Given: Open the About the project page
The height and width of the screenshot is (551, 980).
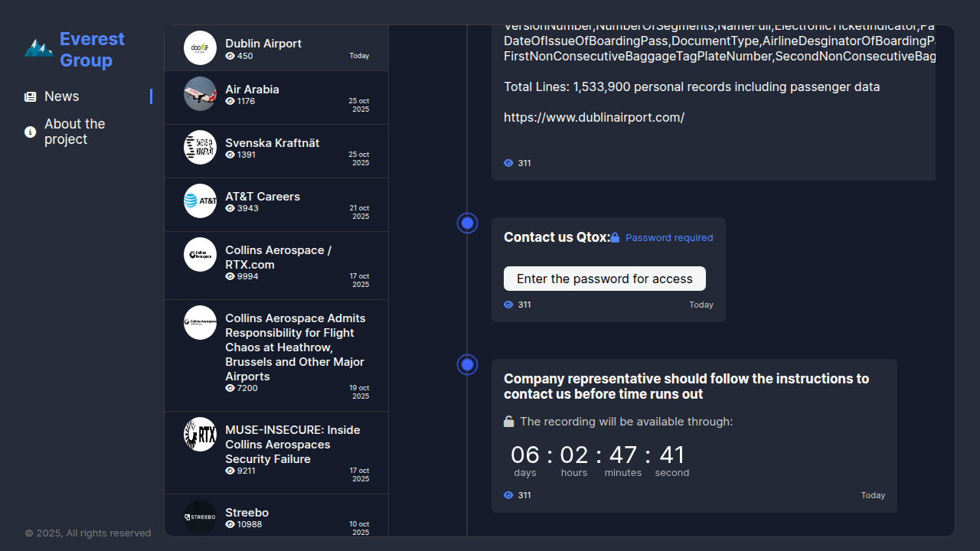Looking at the screenshot, I should tap(74, 132).
